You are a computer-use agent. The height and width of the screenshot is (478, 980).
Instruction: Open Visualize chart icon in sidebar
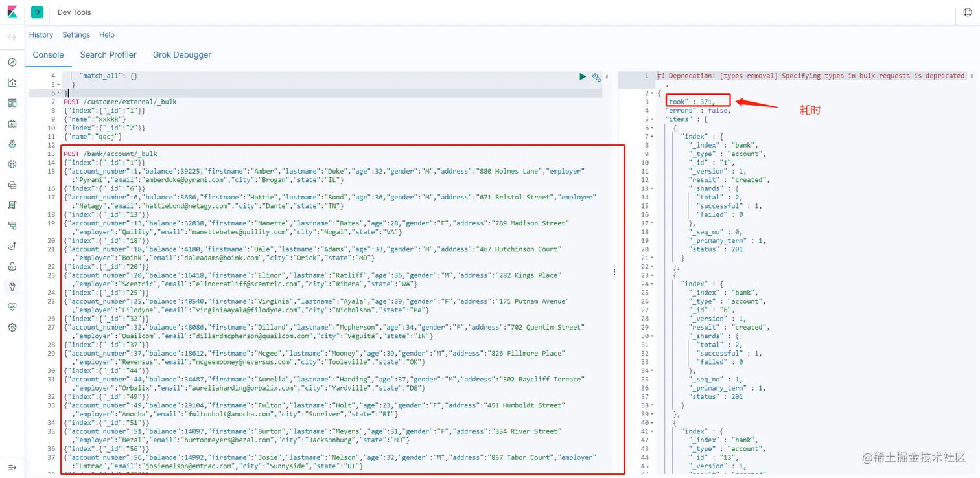[12, 83]
